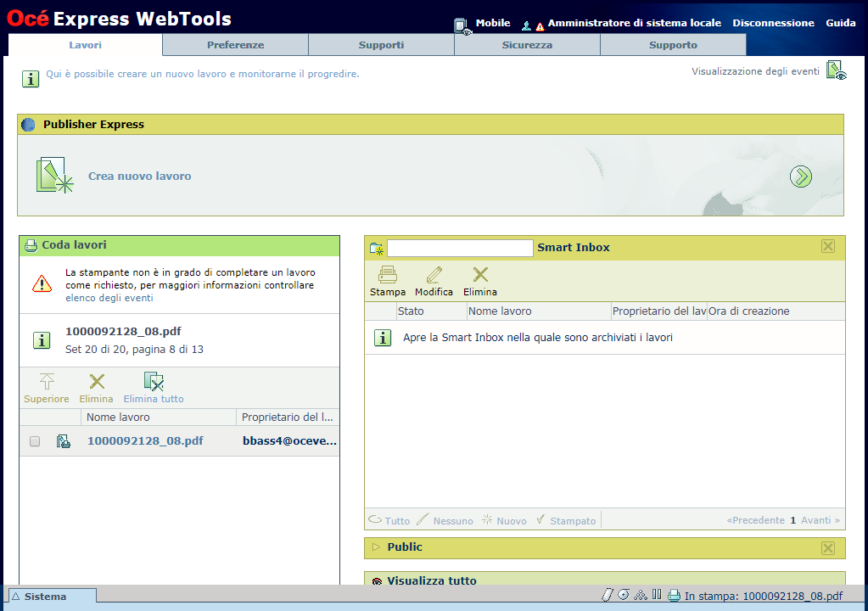Click Elimina tutto icon in job queue
Viewport: 868px width, 611px height.
154,381
